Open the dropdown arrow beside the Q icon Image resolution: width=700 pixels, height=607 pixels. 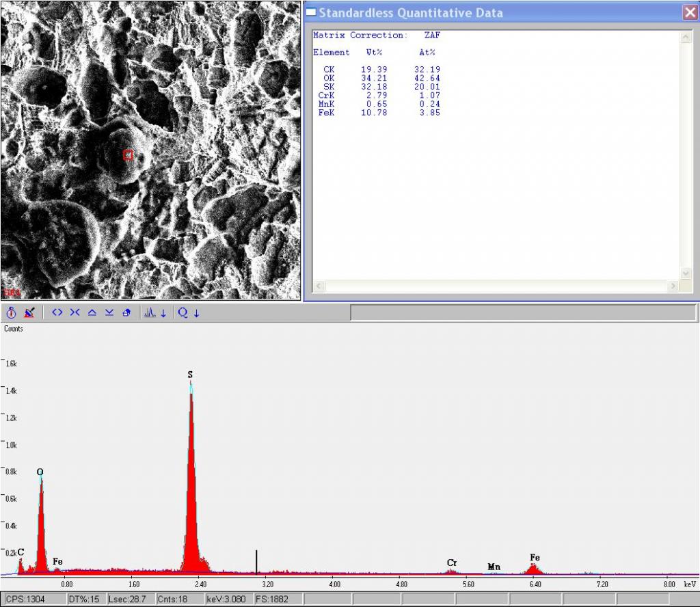197,314
